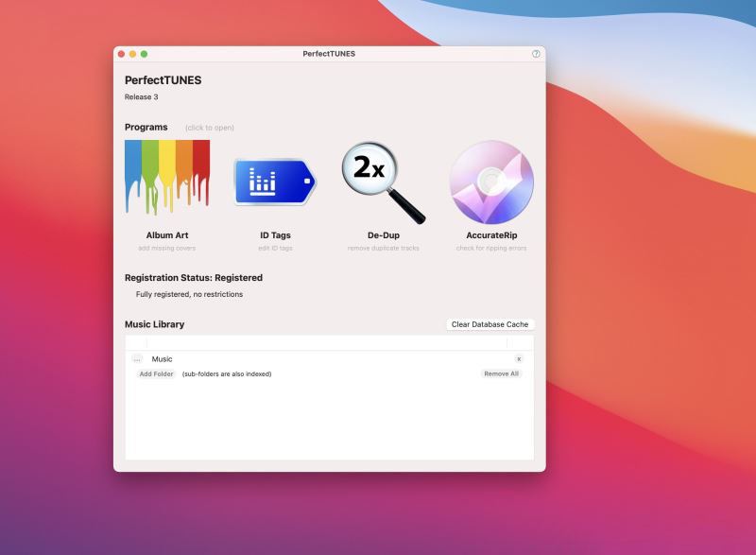The height and width of the screenshot is (555, 756).
Task: Open the ID Tags blue tag icon
Action: pos(275,182)
